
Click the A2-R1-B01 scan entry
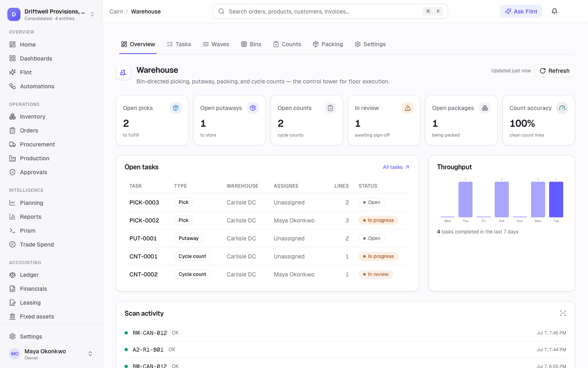(x=345, y=350)
